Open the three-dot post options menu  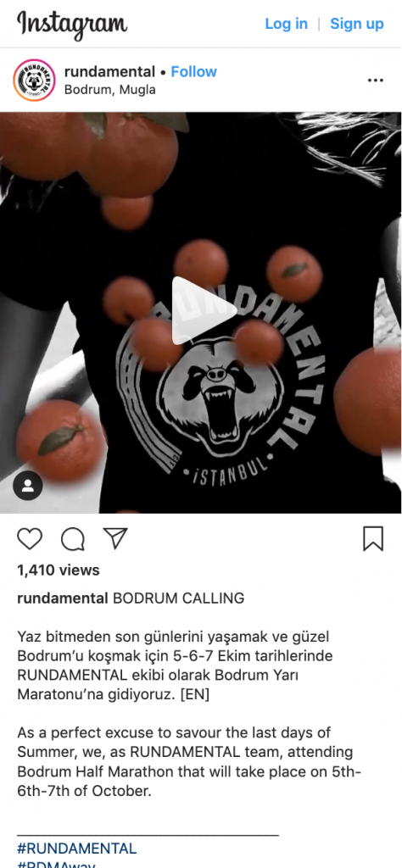376,81
